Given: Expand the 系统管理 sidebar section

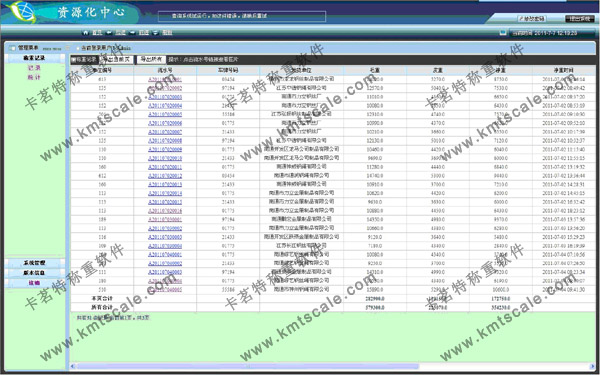Looking at the screenshot, I should pyautogui.click(x=34, y=263).
